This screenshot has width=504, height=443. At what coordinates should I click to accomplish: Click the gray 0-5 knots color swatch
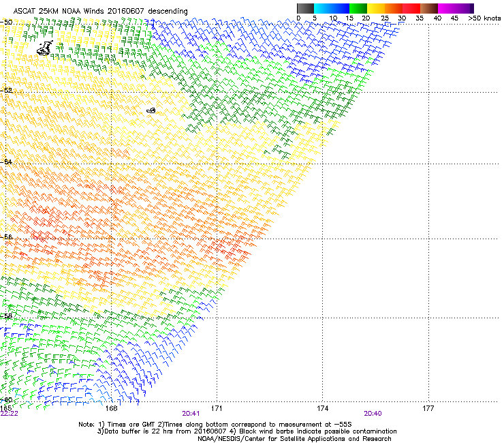click(305, 8)
